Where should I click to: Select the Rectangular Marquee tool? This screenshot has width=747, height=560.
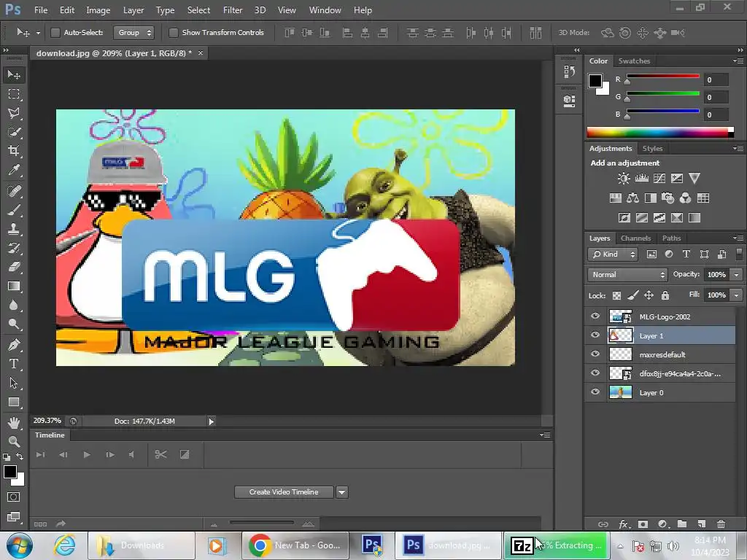pyautogui.click(x=14, y=94)
